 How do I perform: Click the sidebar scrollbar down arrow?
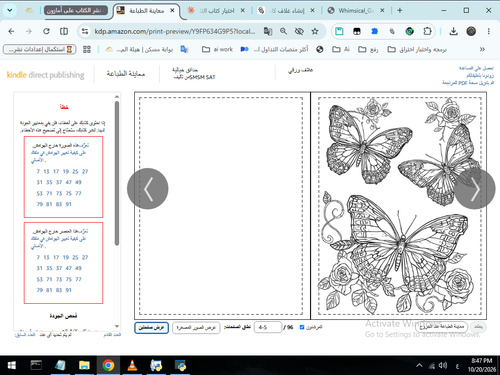[117, 326]
